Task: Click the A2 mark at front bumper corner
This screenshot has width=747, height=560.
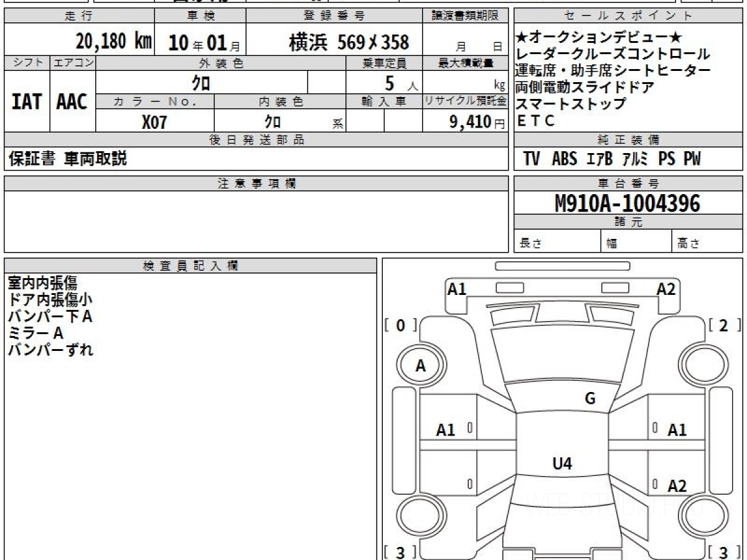Action: (x=665, y=289)
